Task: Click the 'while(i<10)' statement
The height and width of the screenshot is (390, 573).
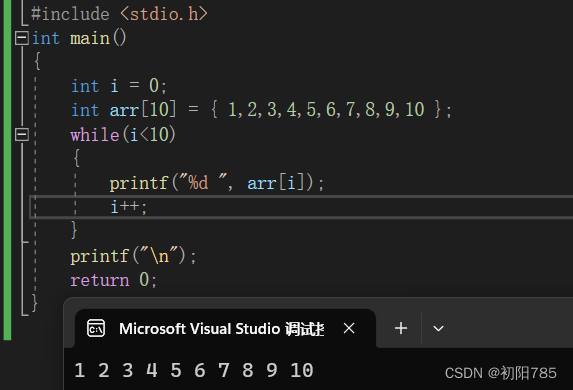Action: [123, 135]
